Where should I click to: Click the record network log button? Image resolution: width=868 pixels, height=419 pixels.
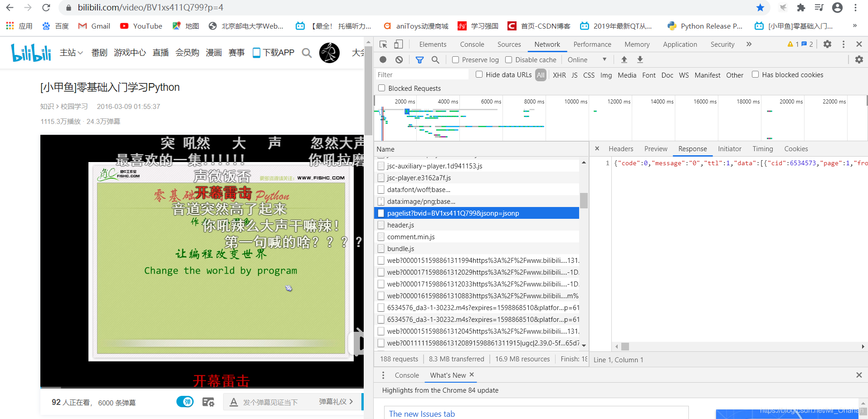(x=383, y=59)
